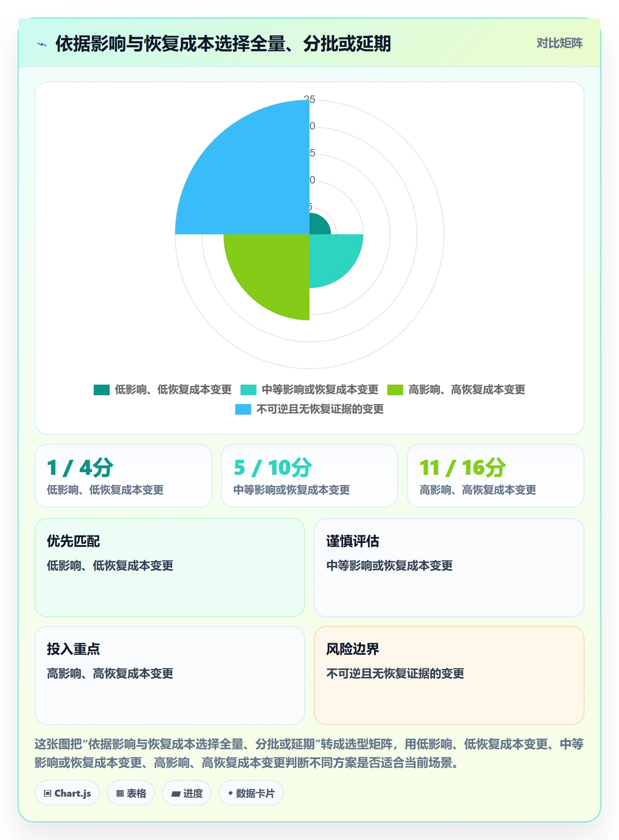The image size is (619, 840).
Task: Open the 谨慎评估 matrix card
Action: (x=449, y=568)
